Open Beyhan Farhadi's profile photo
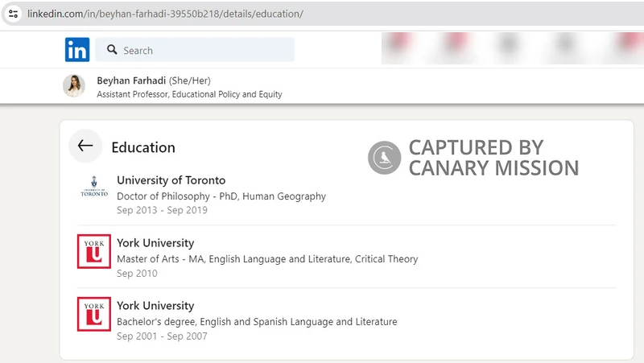Image resolution: width=644 pixels, height=363 pixels. pos(74,86)
